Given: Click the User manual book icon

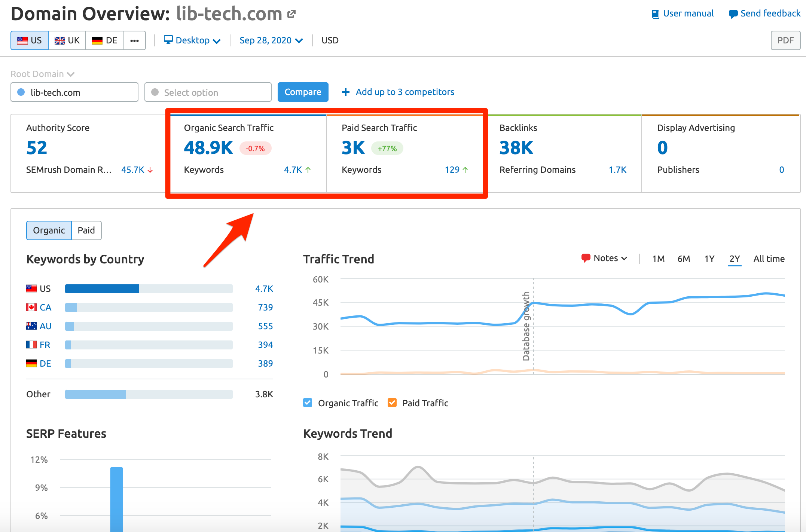Looking at the screenshot, I should click(655, 14).
